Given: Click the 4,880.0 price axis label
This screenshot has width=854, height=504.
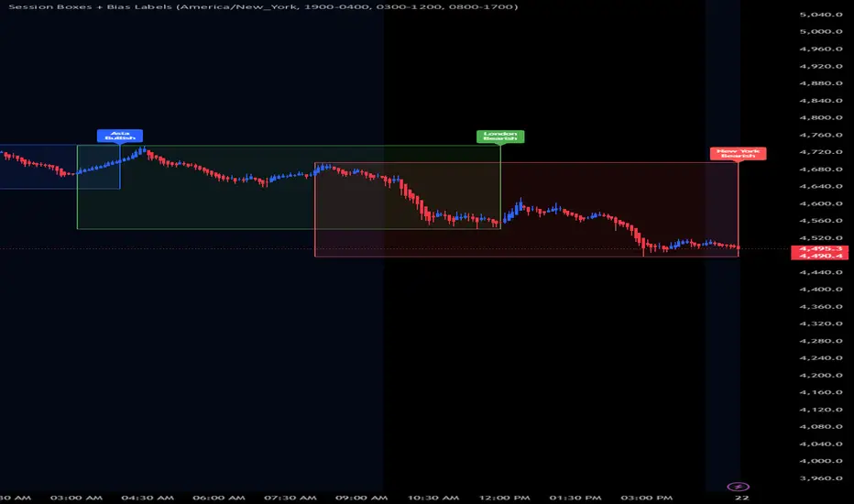Looking at the screenshot, I should [821, 83].
